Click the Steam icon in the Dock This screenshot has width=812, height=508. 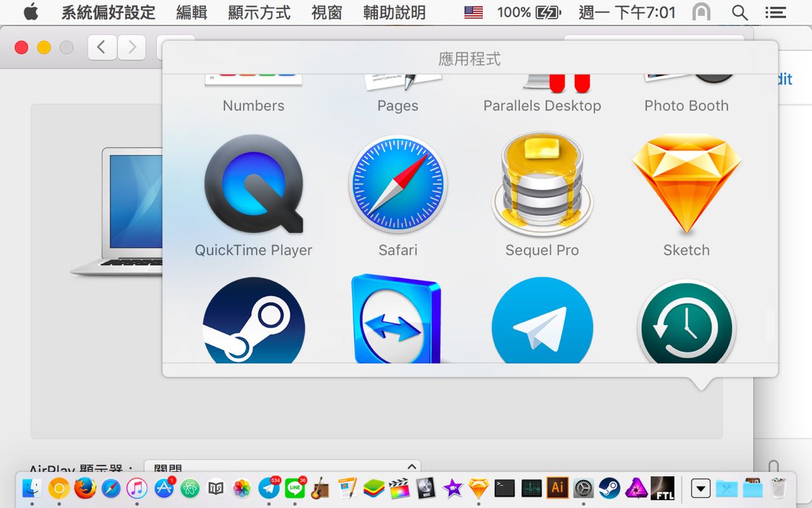610,488
